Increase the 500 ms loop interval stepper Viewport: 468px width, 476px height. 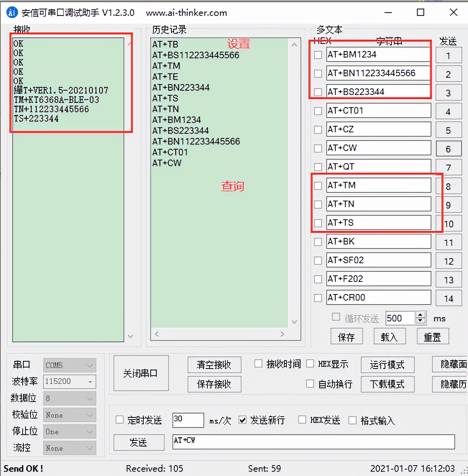pos(420,315)
